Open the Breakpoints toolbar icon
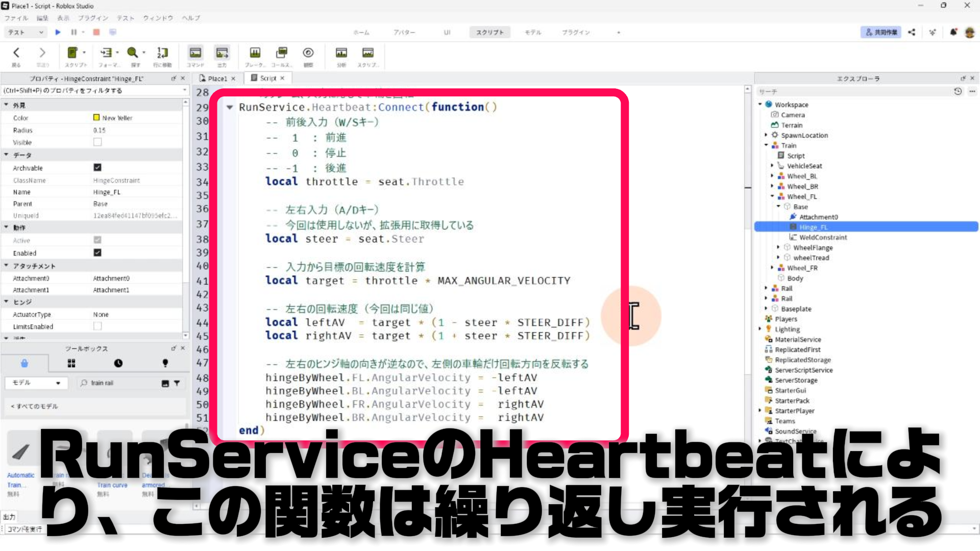The width and height of the screenshot is (980, 551). coord(255,53)
